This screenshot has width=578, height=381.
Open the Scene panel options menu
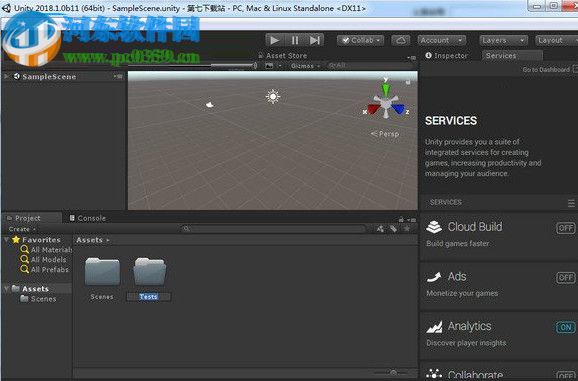[412, 57]
